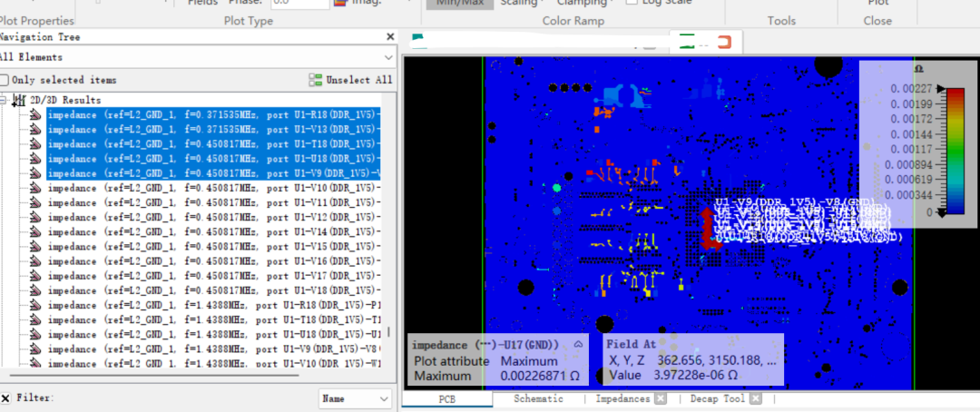Viewport: 980px width, 412px height.
Task: Click into the Filter text field
Action: pyautogui.click(x=181, y=398)
